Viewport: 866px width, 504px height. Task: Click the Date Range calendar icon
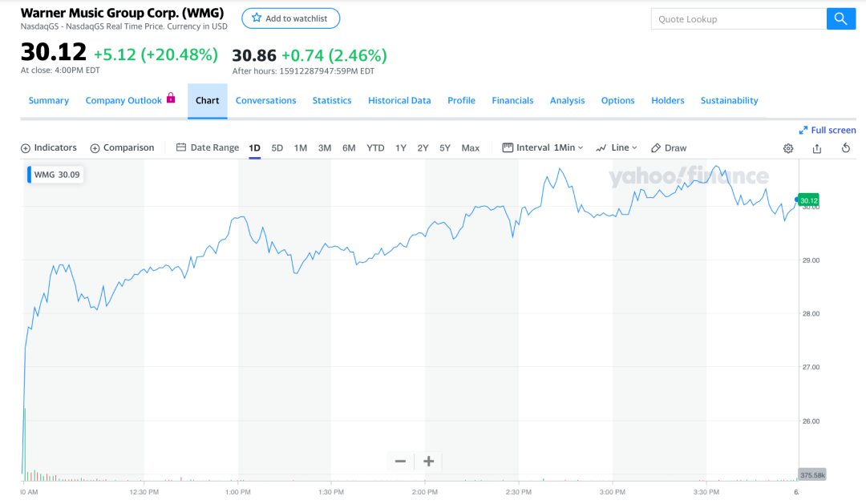pos(180,147)
